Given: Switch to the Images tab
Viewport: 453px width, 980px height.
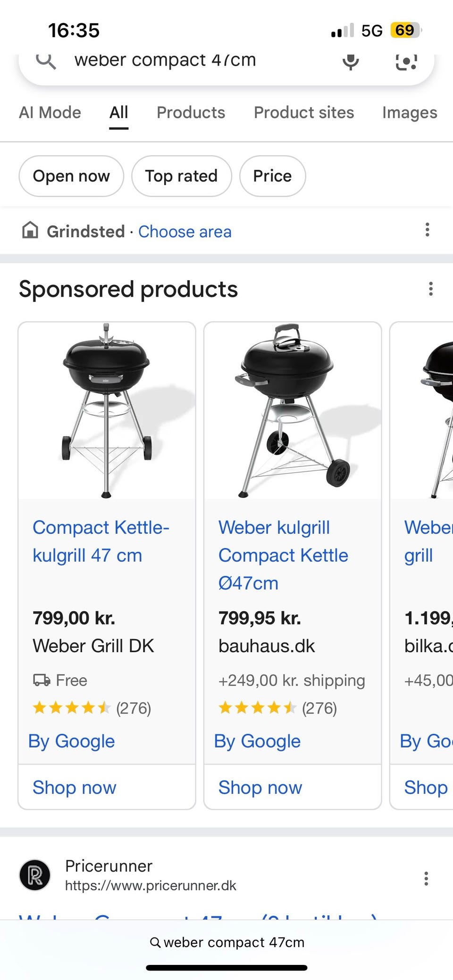Looking at the screenshot, I should click(409, 113).
